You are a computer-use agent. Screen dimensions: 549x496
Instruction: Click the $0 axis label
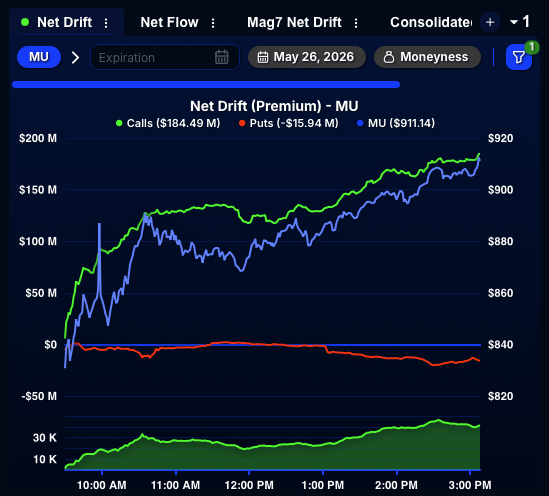pos(50,345)
